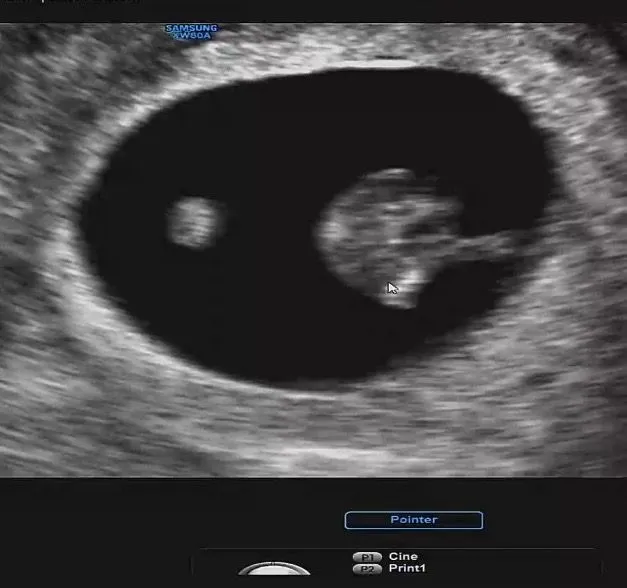Screen dimensions: 627x588
Task: Select the P1 Cine key
Action: pyautogui.click(x=367, y=557)
